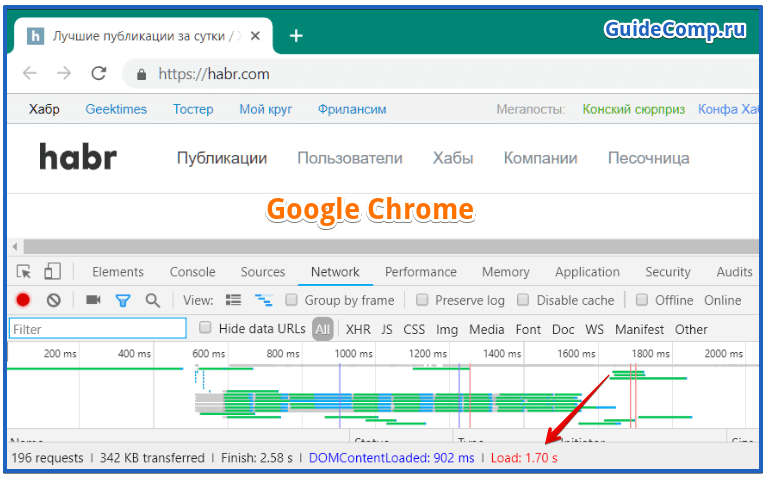Viewport: 768px width, 477px height.
Task: Toggle the device toolbar icon
Action: coord(52,271)
